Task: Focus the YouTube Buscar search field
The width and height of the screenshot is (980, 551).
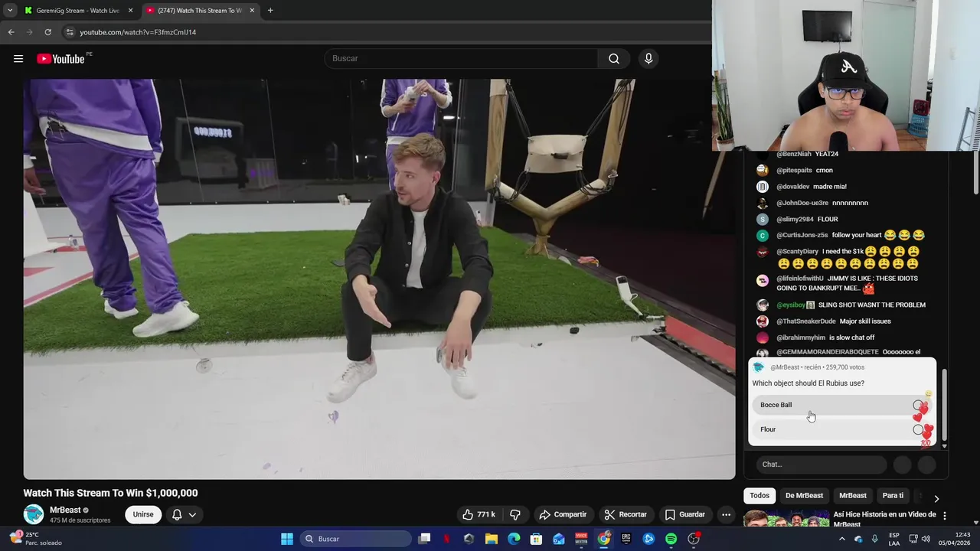Action: pyautogui.click(x=461, y=59)
